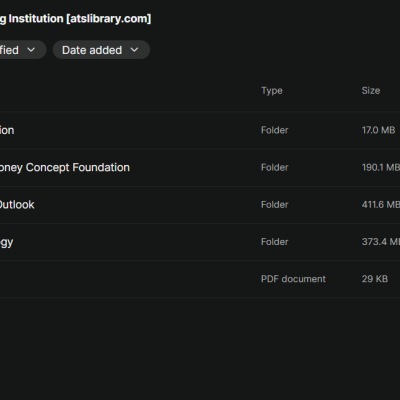Sort the list by Size column header
400x400 pixels.
point(371,91)
